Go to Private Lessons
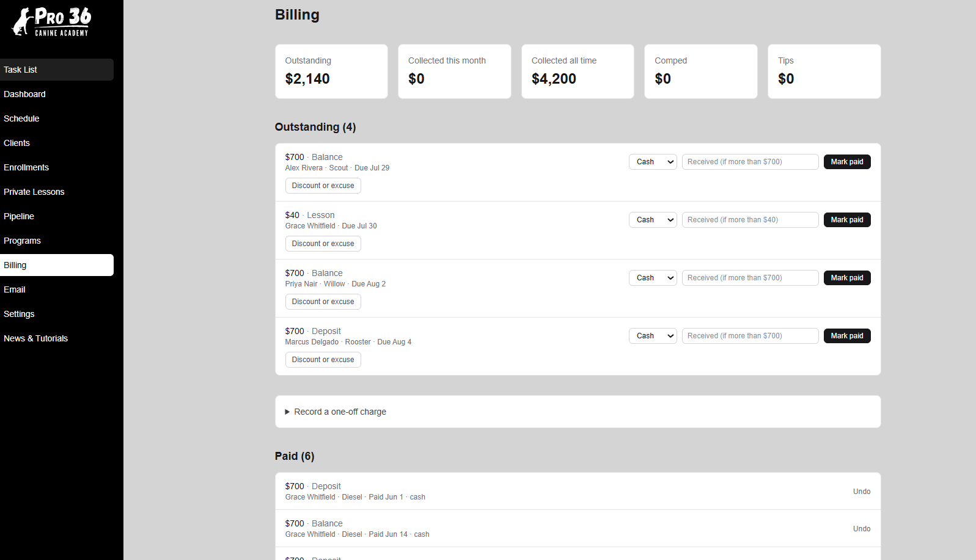The width and height of the screenshot is (976, 560). click(x=57, y=192)
